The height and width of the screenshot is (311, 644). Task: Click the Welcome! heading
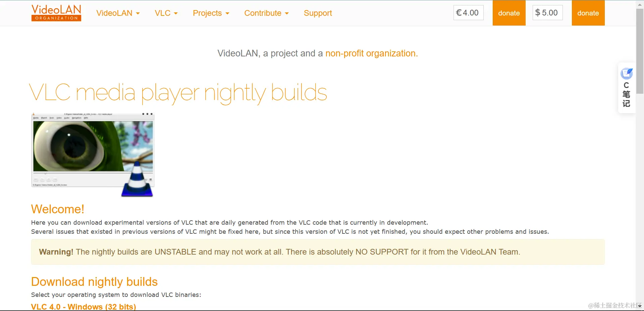point(58,209)
